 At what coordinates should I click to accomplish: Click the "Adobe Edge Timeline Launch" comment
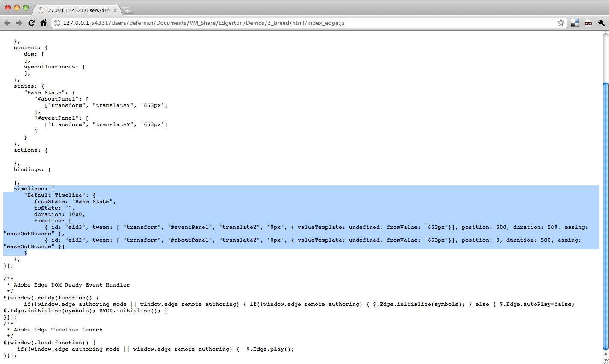coord(58,330)
